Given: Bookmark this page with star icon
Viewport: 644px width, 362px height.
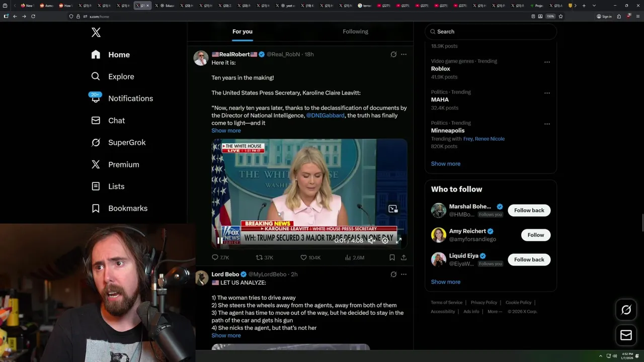Looking at the screenshot, I should coord(560,16).
